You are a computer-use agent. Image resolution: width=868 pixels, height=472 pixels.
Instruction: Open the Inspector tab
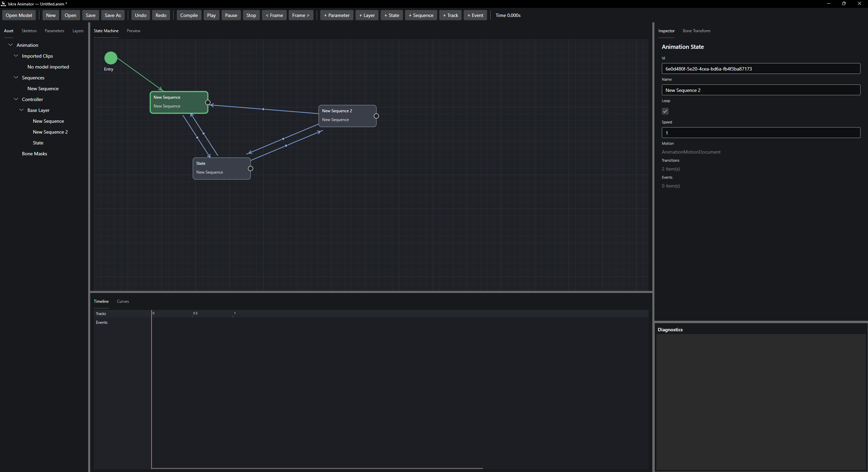(666, 31)
